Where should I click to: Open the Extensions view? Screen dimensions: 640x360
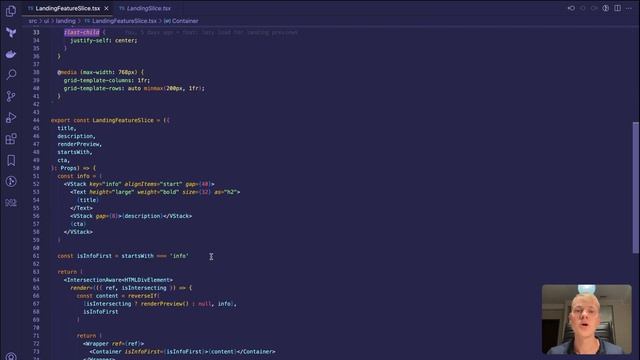11,139
